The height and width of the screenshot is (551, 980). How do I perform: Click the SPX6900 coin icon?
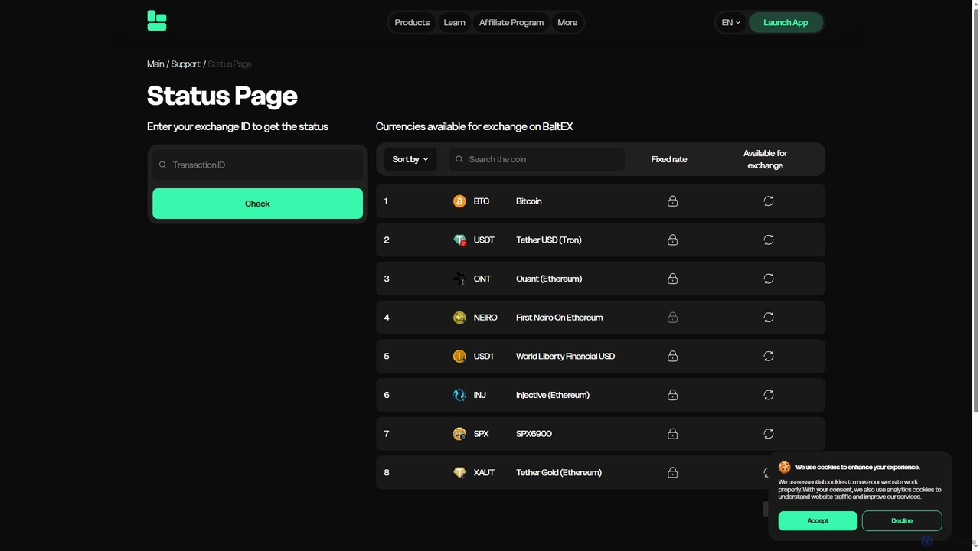pyautogui.click(x=459, y=434)
